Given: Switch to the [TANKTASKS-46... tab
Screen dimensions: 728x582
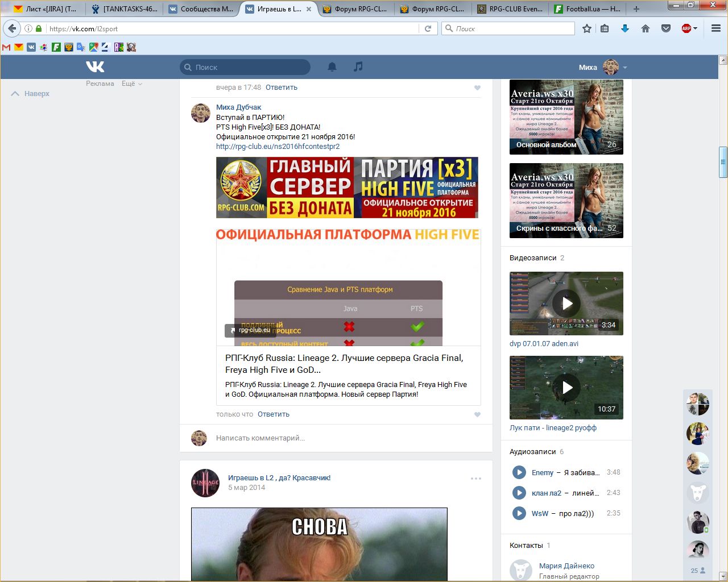Looking at the screenshot, I should tap(125, 9).
